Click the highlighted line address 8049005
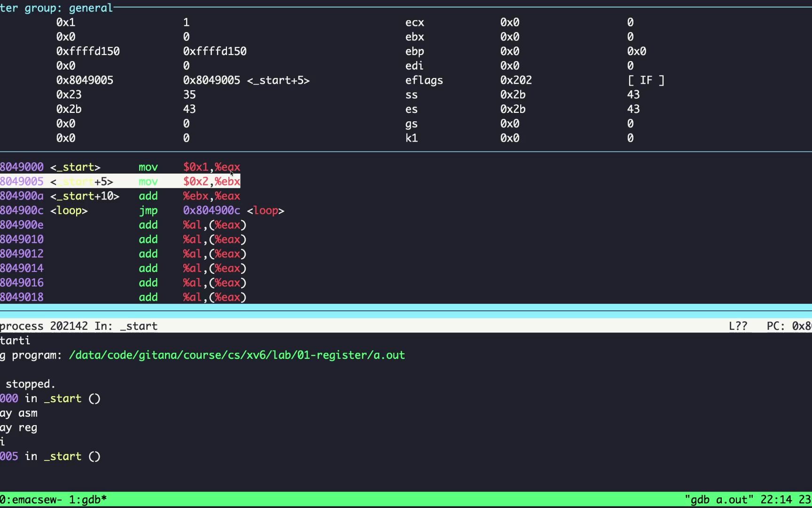The width and height of the screenshot is (812, 508). click(22, 182)
